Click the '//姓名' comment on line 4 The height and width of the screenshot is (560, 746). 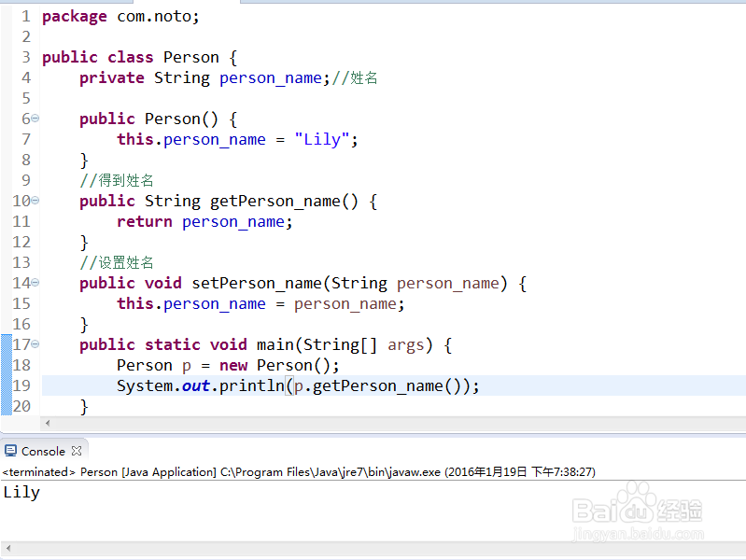(355, 78)
